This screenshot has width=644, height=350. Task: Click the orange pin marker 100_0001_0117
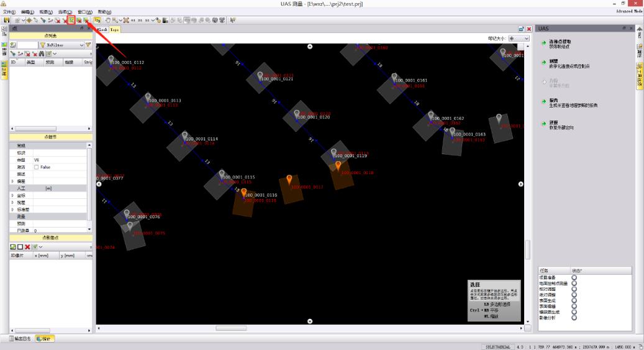289,180
